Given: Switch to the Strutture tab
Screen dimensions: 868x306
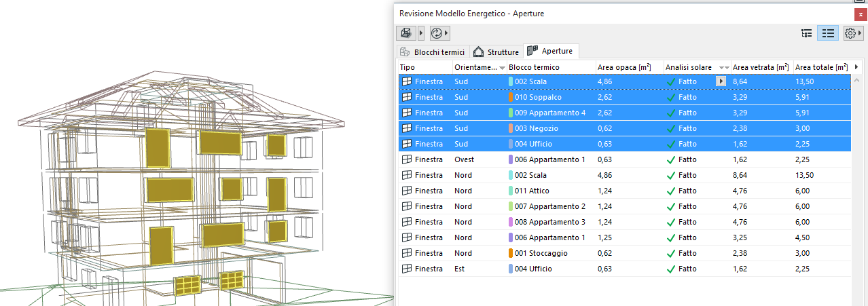Looking at the screenshot, I should tap(496, 52).
